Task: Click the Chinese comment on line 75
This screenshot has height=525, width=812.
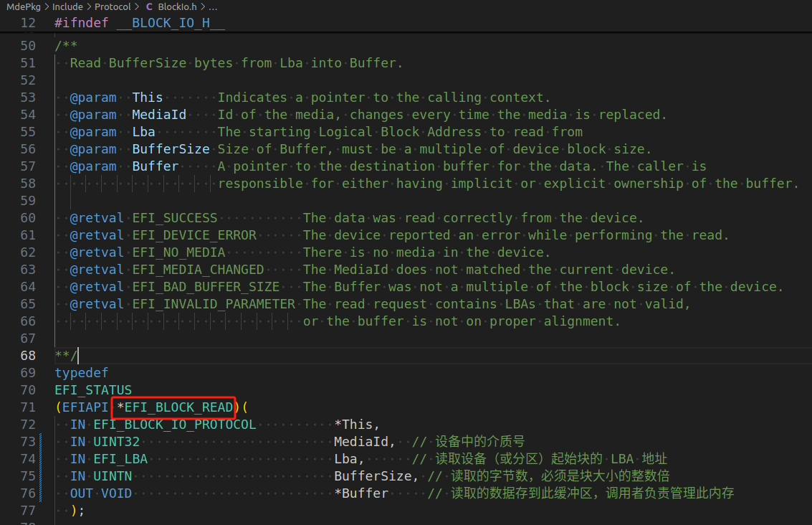Action: [549, 476]
